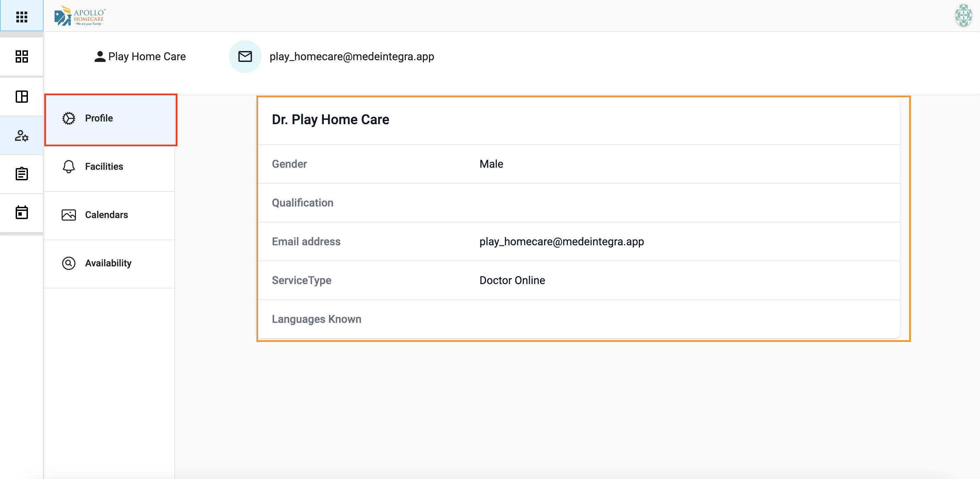Screen dimensions: 980x479
Task: Click the Dr. Play Home Care heading
Action: click(330, 120)
